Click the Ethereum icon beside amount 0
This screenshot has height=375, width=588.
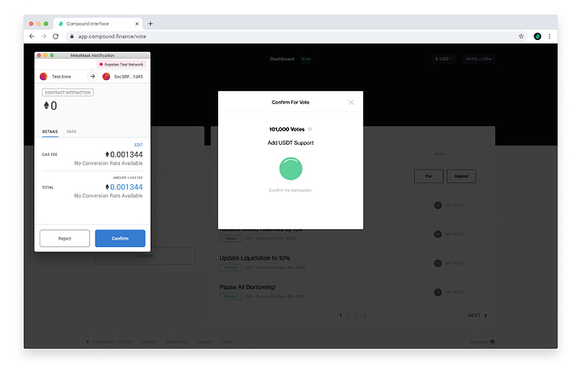(46, 106)
